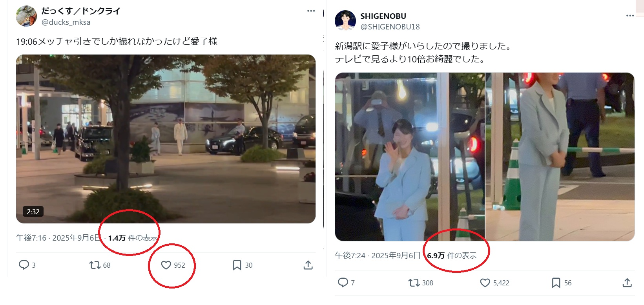Screen dimensions: 644x305
Task: Open the SHIGENOBU profile avatar
Action: tap(345, 21)
